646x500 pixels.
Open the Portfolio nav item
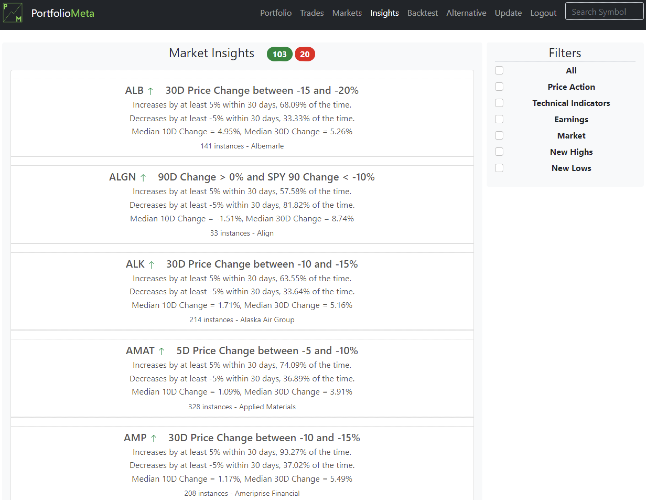pyautogui.click(x=276, y=13)
